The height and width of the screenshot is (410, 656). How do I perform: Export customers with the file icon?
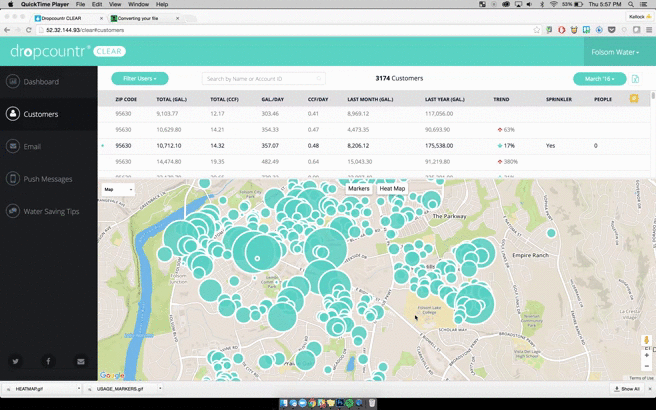(635, 79)
